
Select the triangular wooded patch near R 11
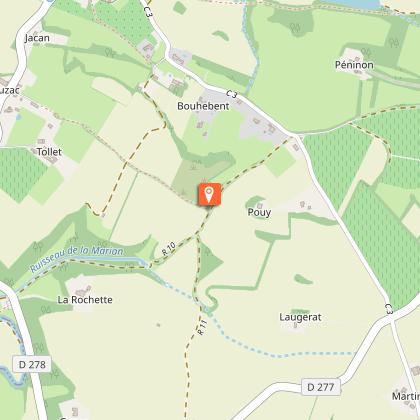(x=209, y=261)
